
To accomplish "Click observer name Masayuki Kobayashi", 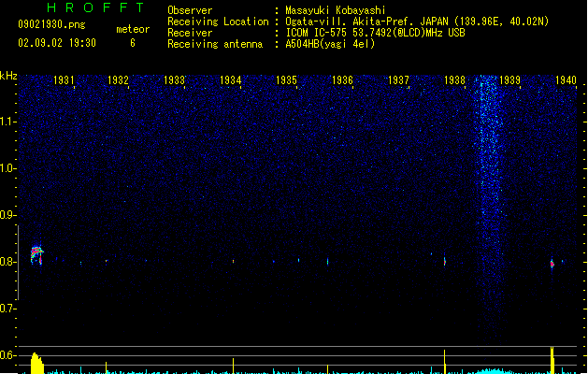I will click(x=336, y=10).
